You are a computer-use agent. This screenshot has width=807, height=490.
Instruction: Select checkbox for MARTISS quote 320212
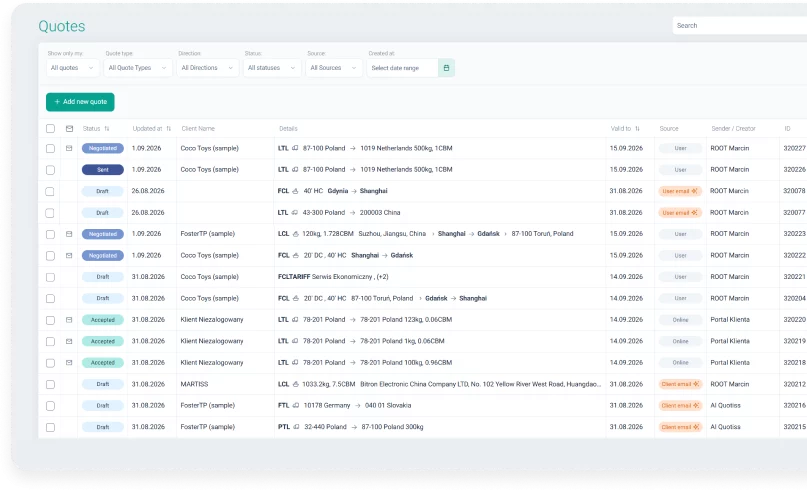(x=50, y=384)
